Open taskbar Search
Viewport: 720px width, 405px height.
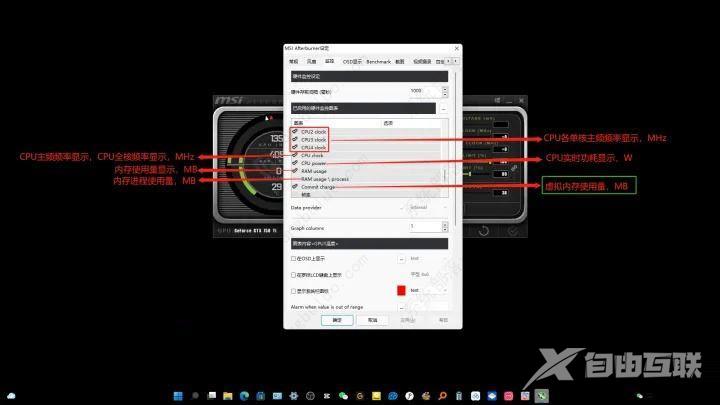point(195,395)
